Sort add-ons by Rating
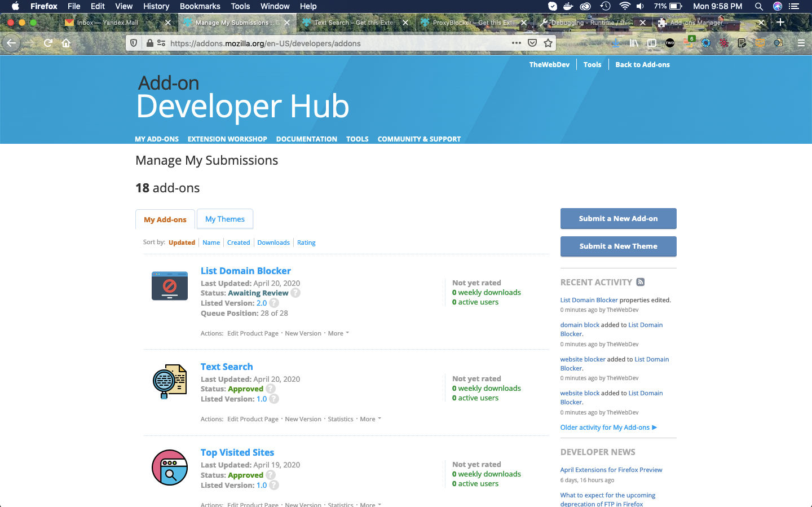812x507 pixels. 306,243
